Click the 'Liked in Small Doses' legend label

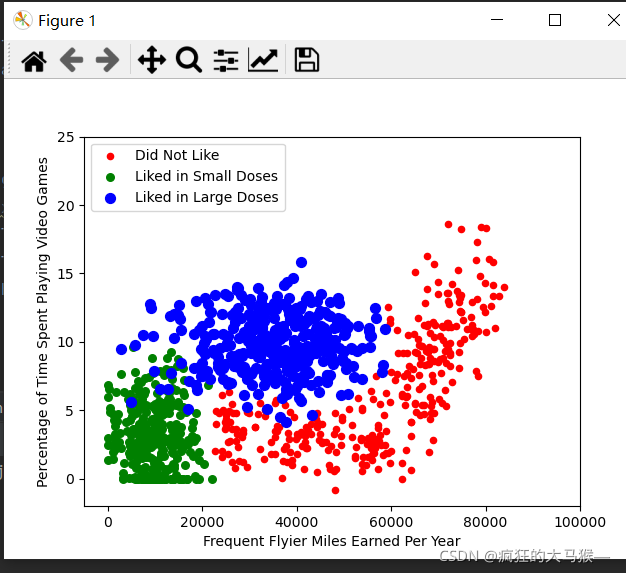[x=206, y=176]
